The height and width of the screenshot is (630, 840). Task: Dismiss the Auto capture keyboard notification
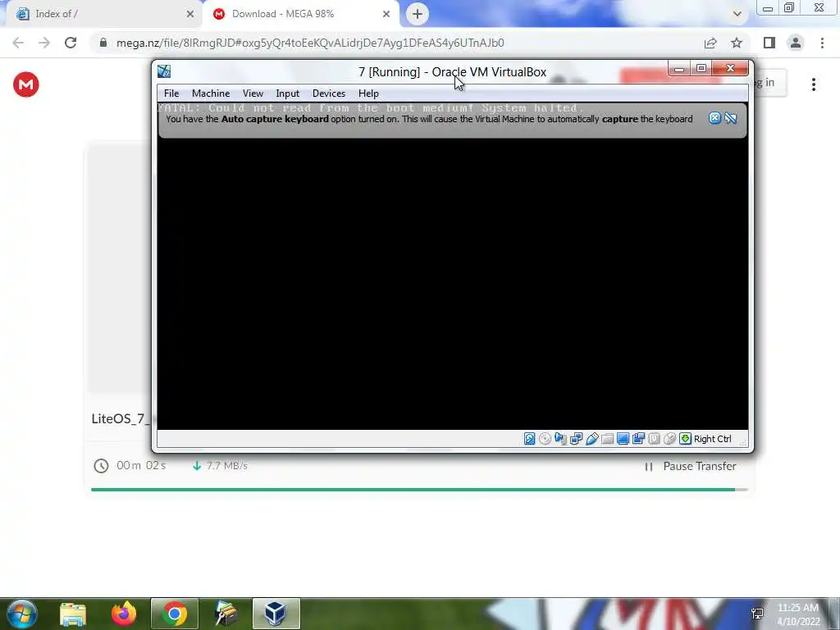714,118
